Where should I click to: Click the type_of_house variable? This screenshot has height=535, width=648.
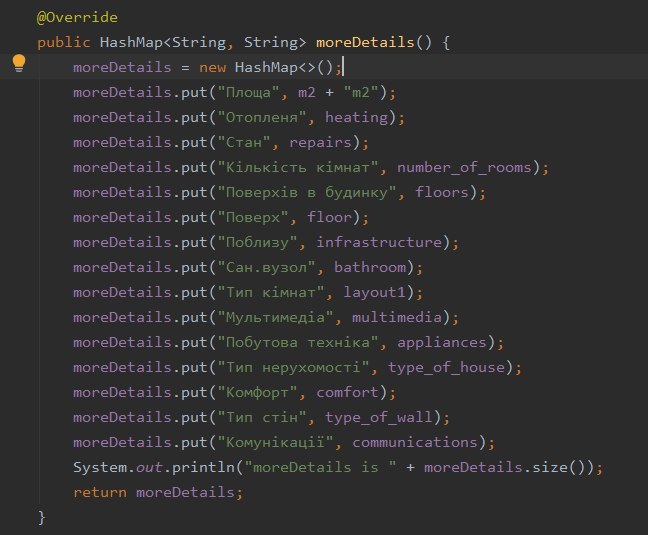point(447,367)
